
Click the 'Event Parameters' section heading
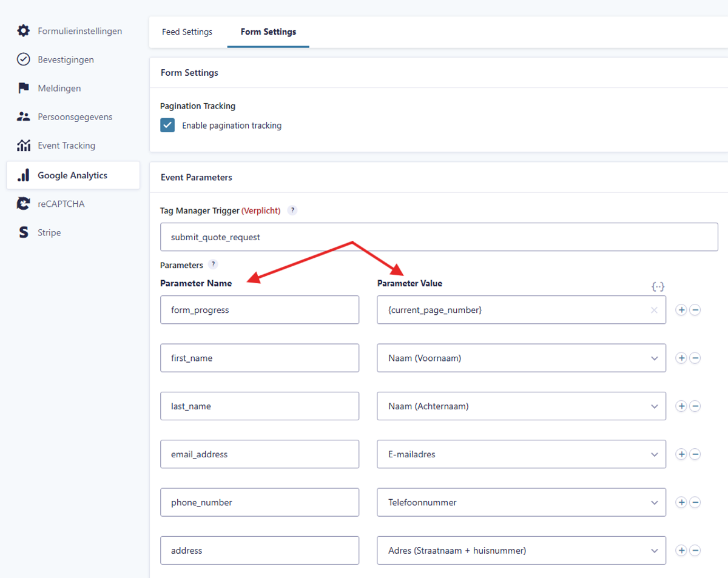197,178
